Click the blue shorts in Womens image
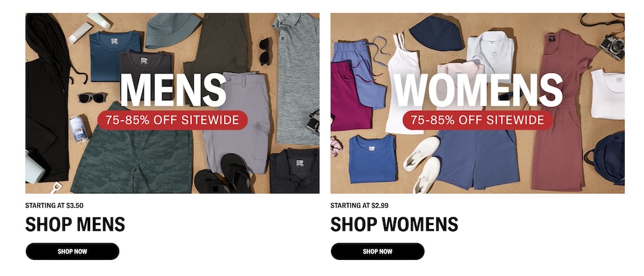Screen dimensions: 644x276 tap(477, 159)
